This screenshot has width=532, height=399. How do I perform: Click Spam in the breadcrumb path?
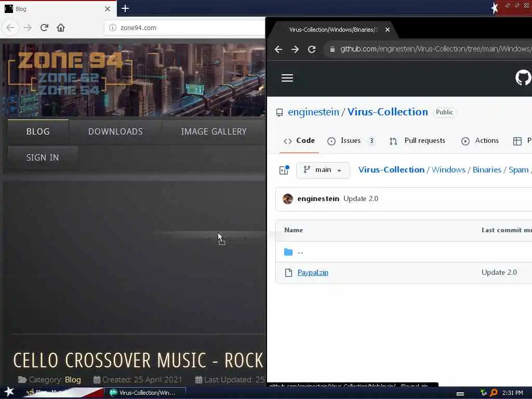pyautogui.click(x=518, y=170)
